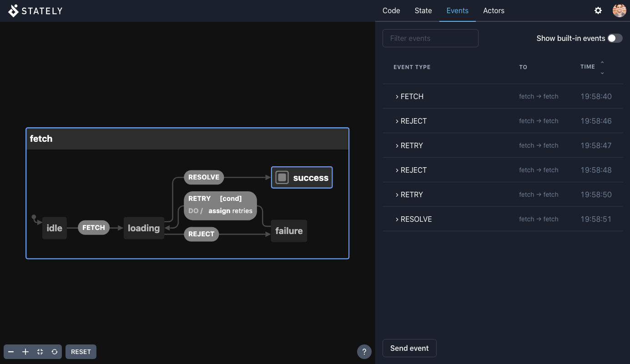Focus the Filter events input
The image size is (630, 364).
tap(430, 38)
